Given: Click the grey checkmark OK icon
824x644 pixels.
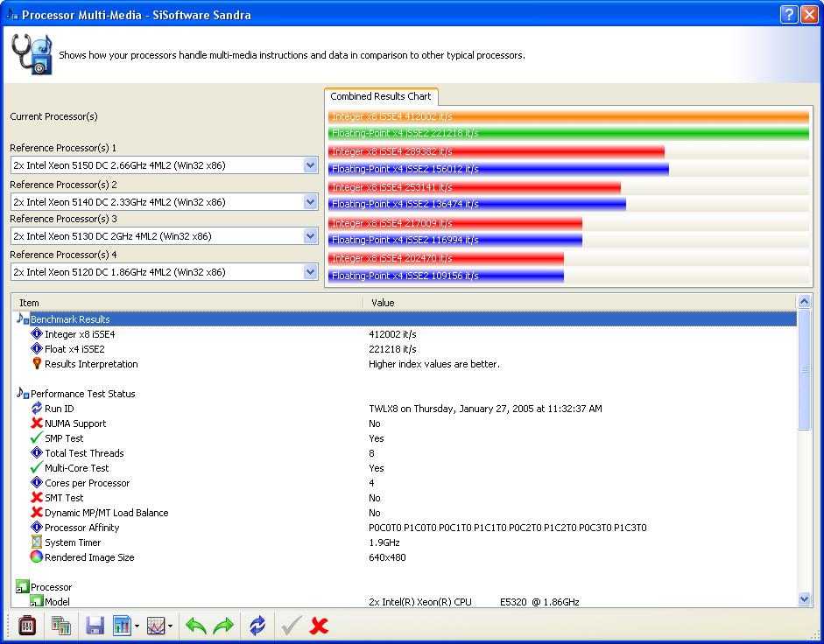Looking at the screenshot, I should click(x=291, y=626).
